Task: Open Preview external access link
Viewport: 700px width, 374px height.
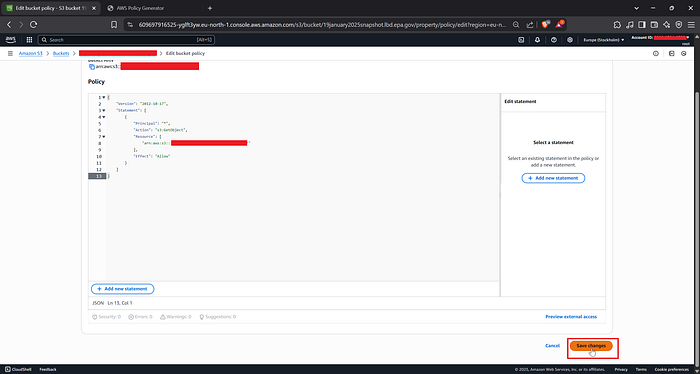Action: (571, 317)
